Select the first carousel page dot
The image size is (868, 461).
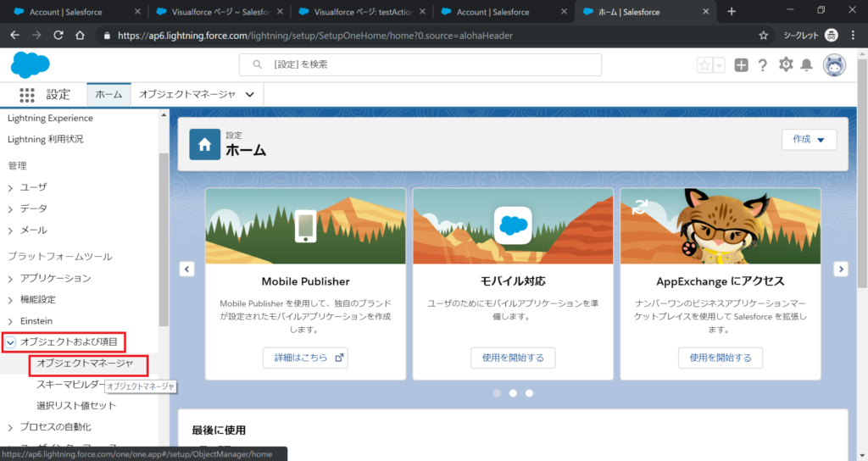(x=497, y=393)
